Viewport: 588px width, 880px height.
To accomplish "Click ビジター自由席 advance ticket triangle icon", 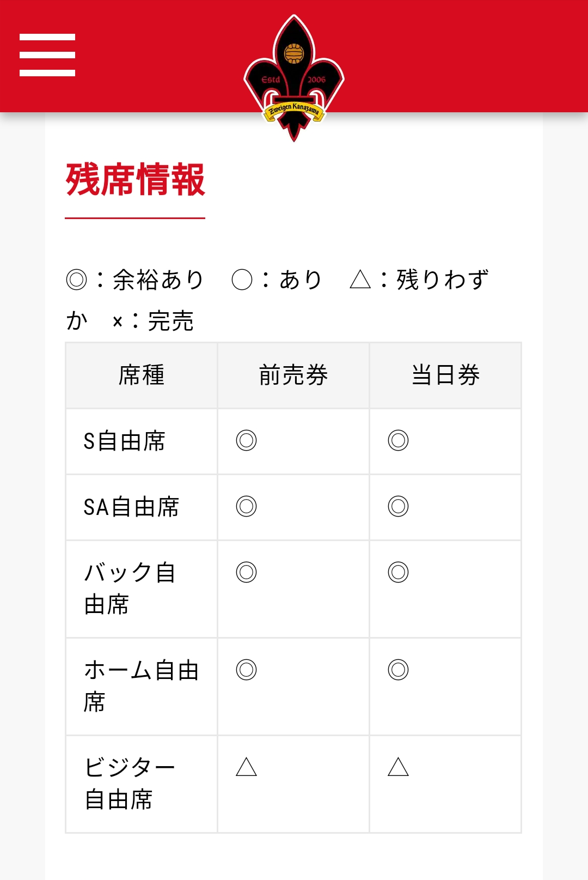I will (x=246, y=767).
